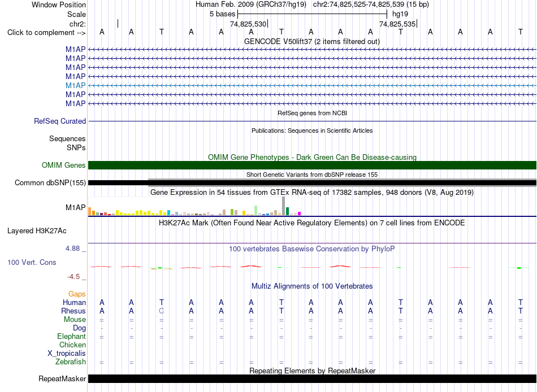
Task: Open the H3K27Ac Mark track title
Action: click(x=312, y=223)
